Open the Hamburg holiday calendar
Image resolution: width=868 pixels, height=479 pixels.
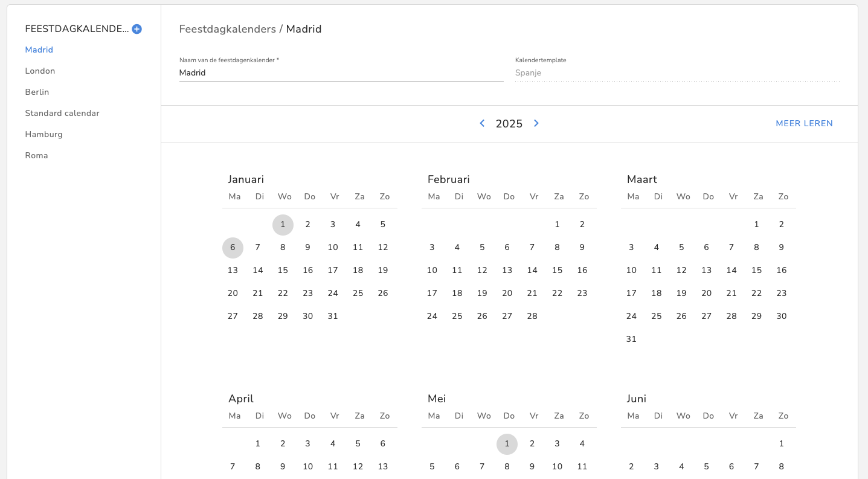(43, 135)
